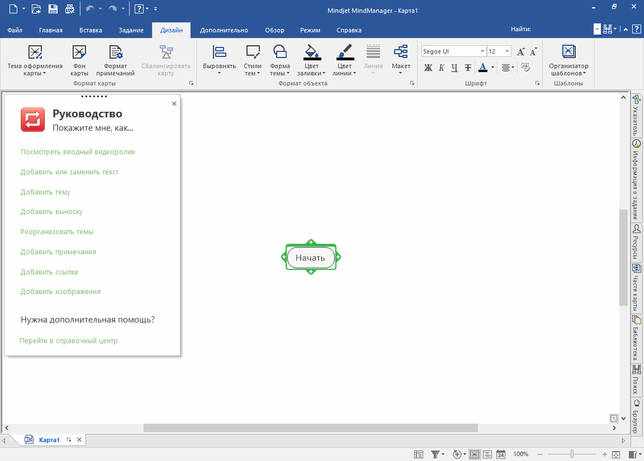Click the filter funnel icon in status bar

(435, 454)
